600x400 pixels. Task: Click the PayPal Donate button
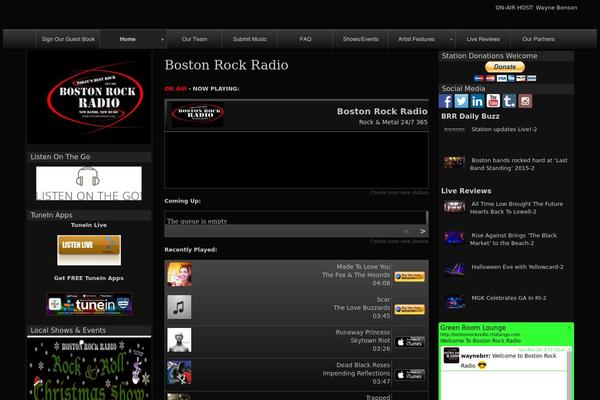[x=505, y=67]
